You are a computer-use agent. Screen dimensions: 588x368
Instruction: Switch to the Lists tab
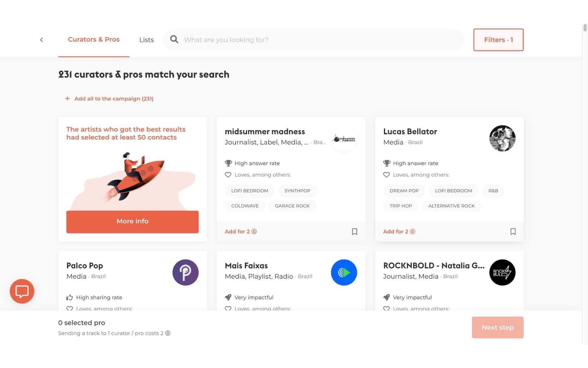146,40
